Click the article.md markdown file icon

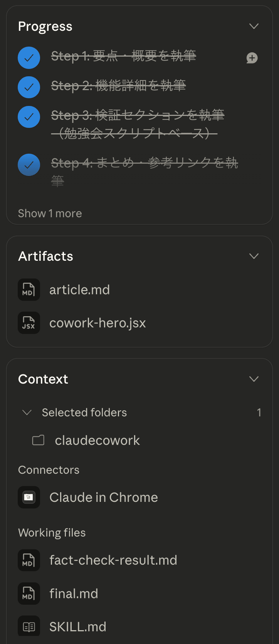pos(29,290)
